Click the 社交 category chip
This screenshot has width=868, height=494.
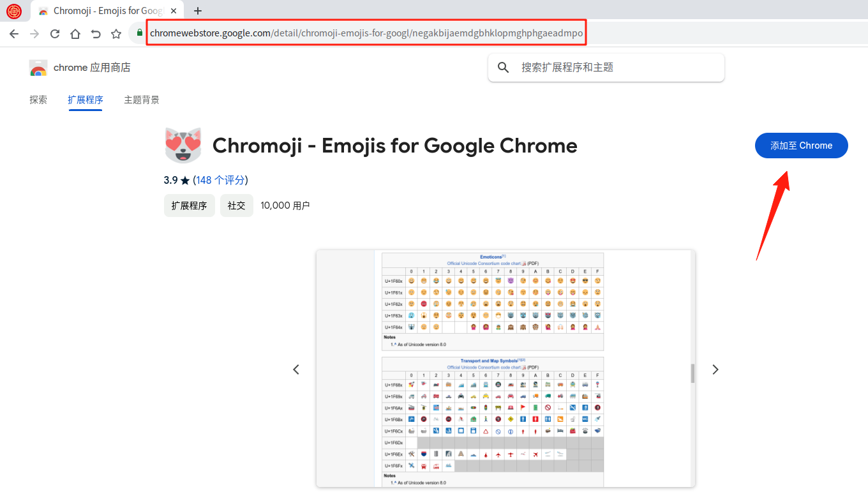pyautogui.click(x=237, y=206)
